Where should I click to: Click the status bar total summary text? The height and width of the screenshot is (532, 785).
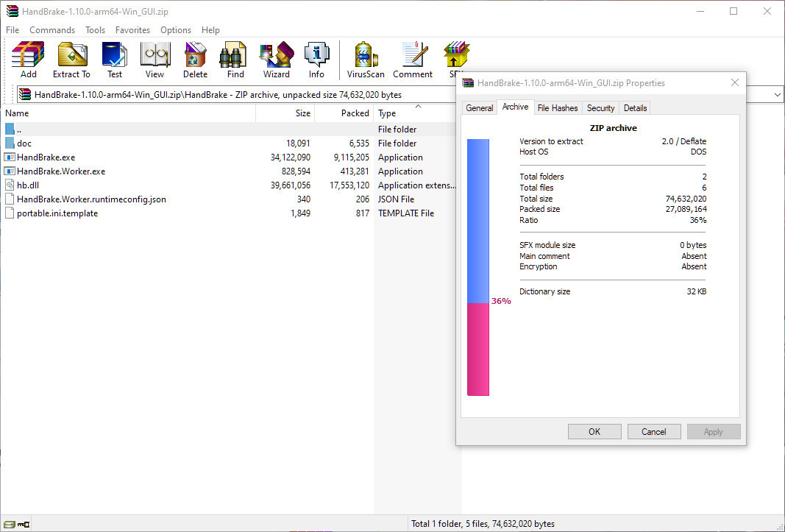coord(483,524)
